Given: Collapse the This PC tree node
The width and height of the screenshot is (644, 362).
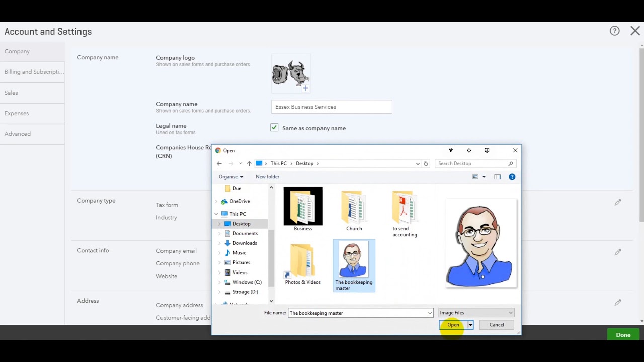Looking at the screenshot, I should pos(216,214).
